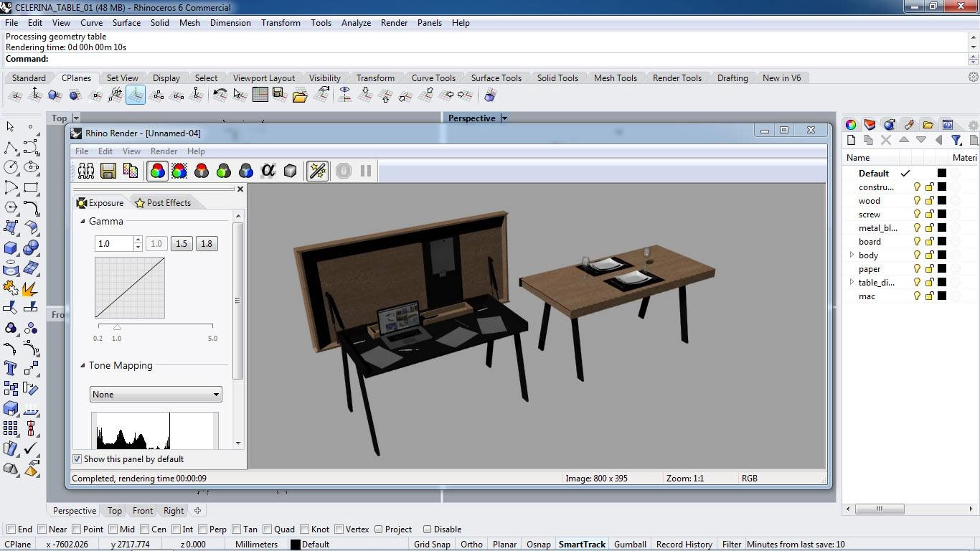
Task: Toggle post-effects wand icon in render toolbar
Action: click(317, 171)
